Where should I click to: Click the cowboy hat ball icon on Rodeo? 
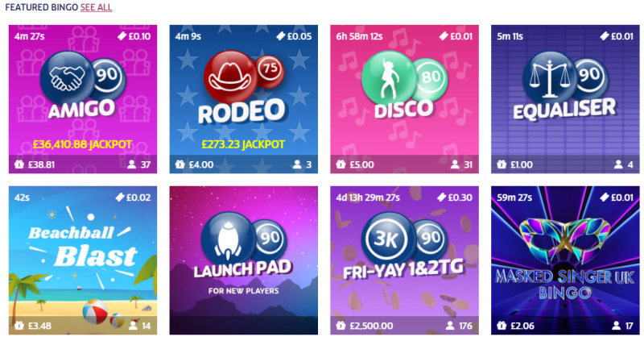click(x=229, y=77)
